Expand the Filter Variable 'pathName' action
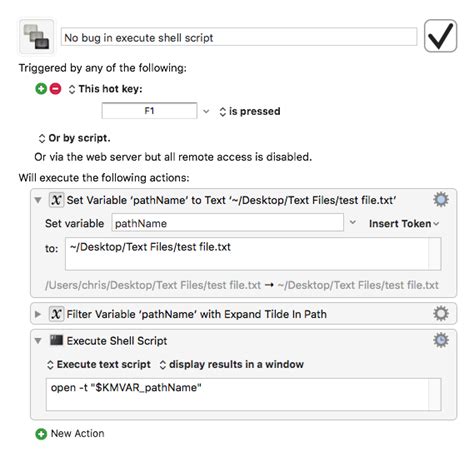This screenshot has height=457, width=474. pos(38,314)
